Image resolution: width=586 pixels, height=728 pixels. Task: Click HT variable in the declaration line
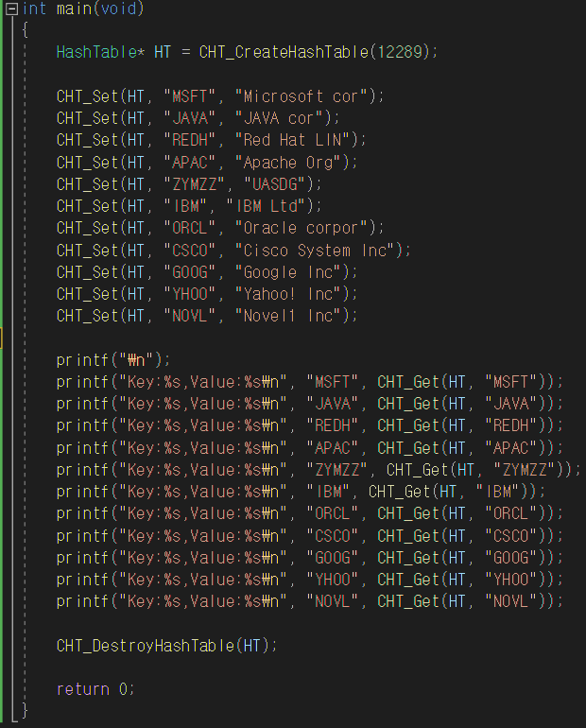(163, 52)
